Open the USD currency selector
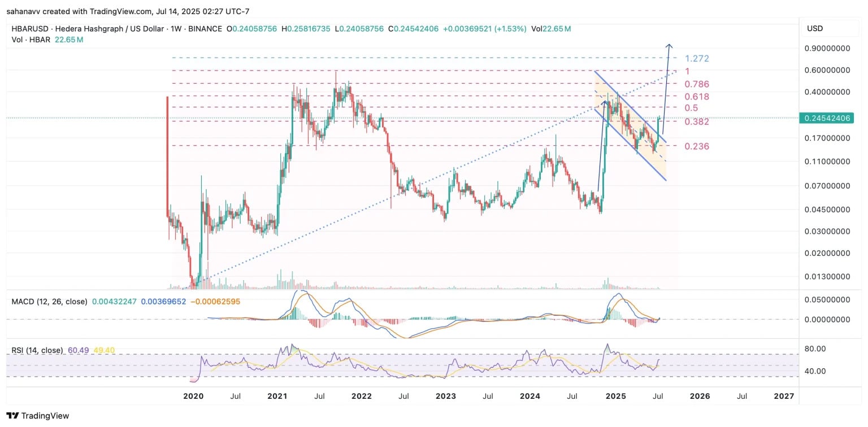 pos(814,28)
